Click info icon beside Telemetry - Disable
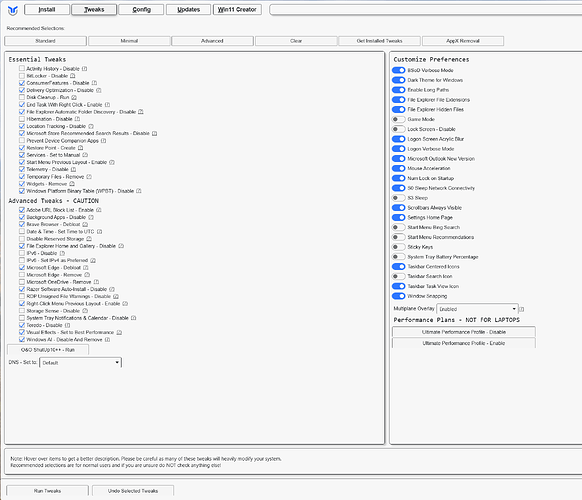This screenshot has height=500, width=582. tap(73, 169)
